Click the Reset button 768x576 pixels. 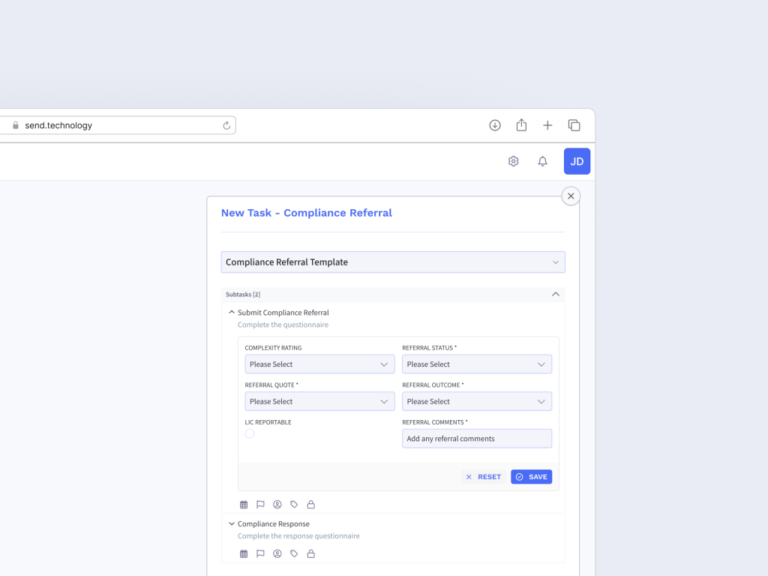click(x=482, y=477)
